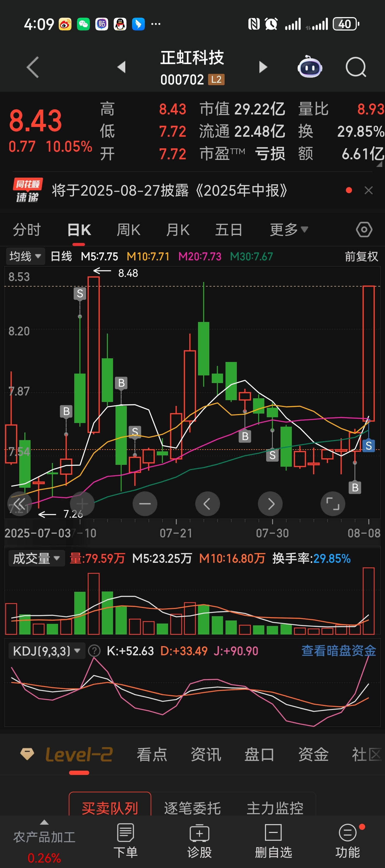Expand the chart to fullscreen
385x868 pixels.
tap(333, 504)
